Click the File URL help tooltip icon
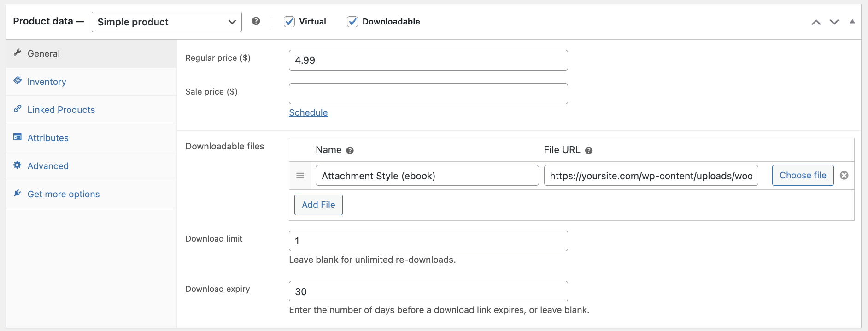868x331 pixels. (588, 150)
